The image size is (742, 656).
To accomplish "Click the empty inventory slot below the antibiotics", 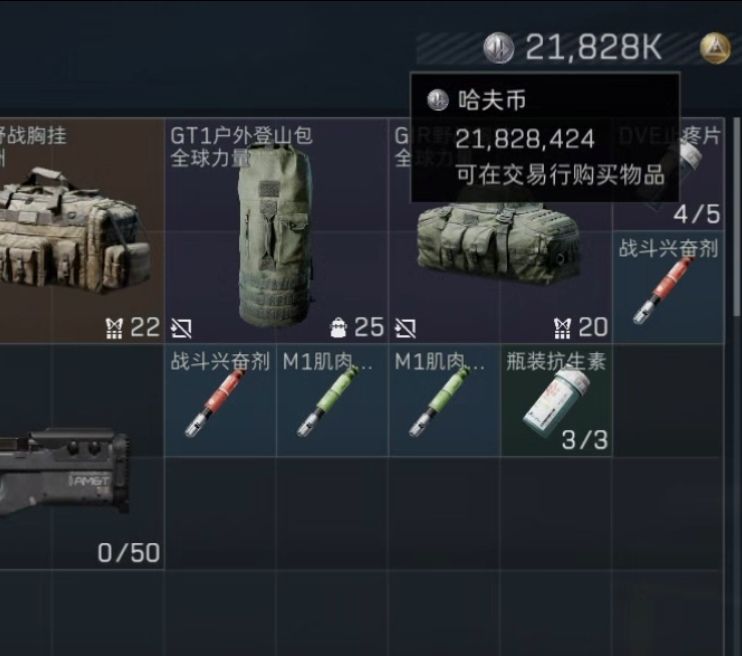I will 556,513.
